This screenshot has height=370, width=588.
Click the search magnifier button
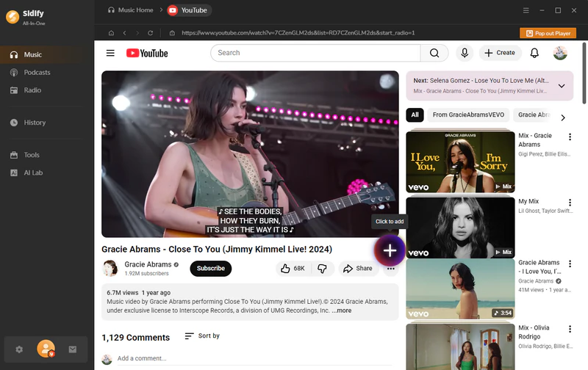click(434, 53)
